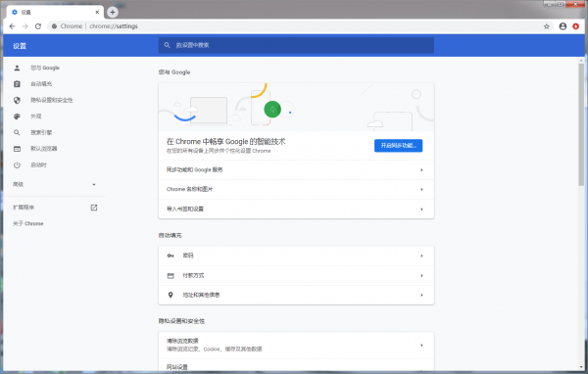Image resolution: width=588 pixels, height=374 pixels.
Task: Open Privacy and security sidebar item
Action: [x=52, y=100]
